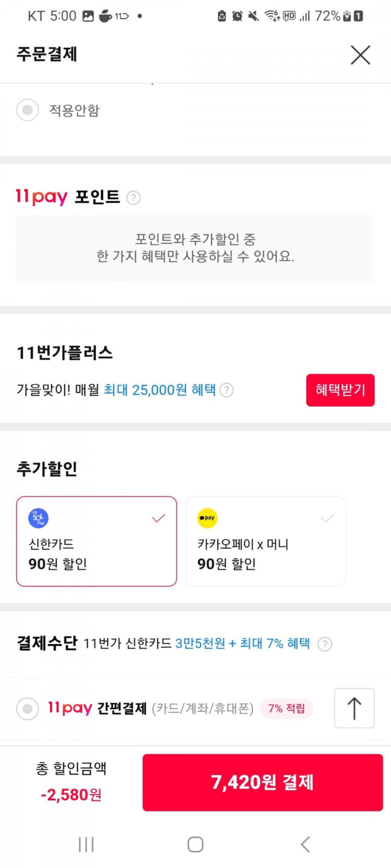Select 신한카드 90원 할인 option
Screen dimensions: 391x868
tap(96, 542)
